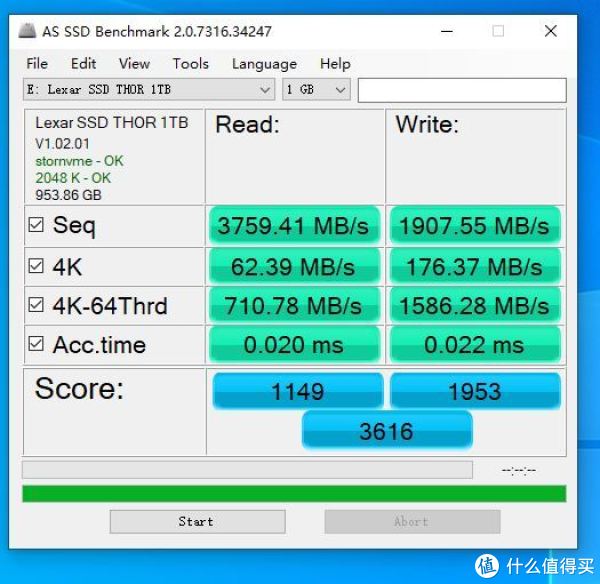Image resolution: width=600 pixels, height=584 pixels.
Task: Click the empty text field beside size dropdown
Action: coord(462,90)
